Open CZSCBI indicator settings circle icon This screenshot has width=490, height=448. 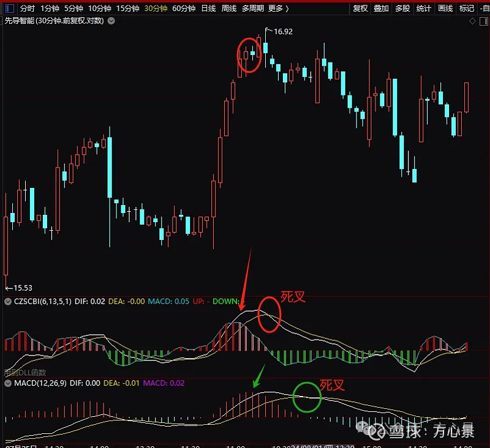8,301
